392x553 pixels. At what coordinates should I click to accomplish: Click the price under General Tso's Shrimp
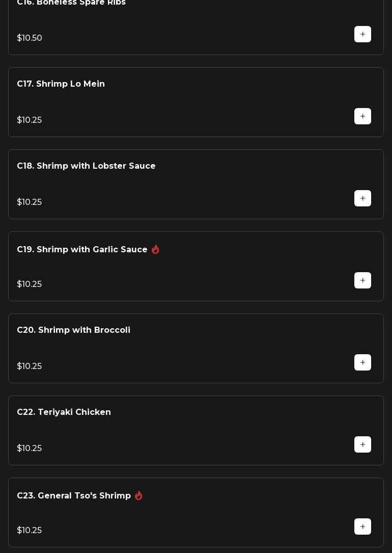pyautogui.click(x=30, y=531)
